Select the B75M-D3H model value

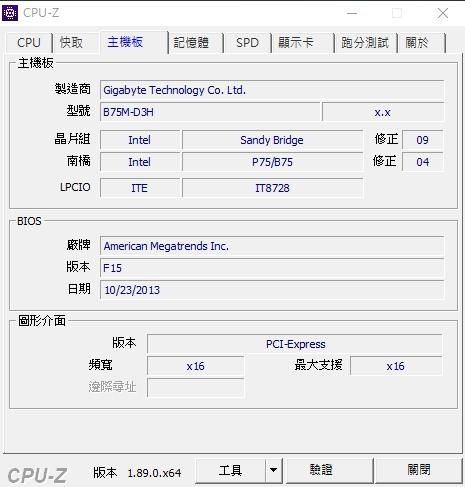coord(210,112)
